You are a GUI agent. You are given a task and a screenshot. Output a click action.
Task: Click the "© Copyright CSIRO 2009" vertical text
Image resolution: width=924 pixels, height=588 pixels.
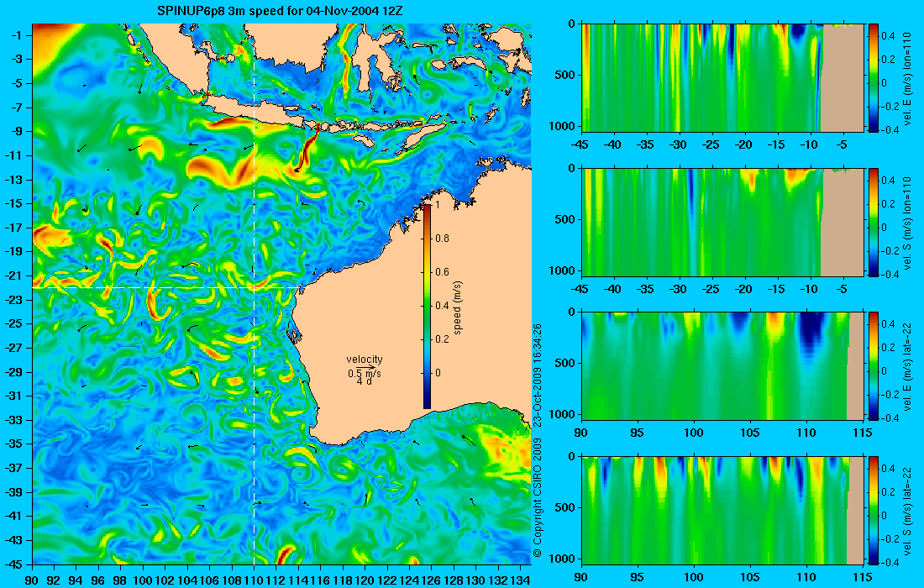pyautogui.click(x=538, y=498)
